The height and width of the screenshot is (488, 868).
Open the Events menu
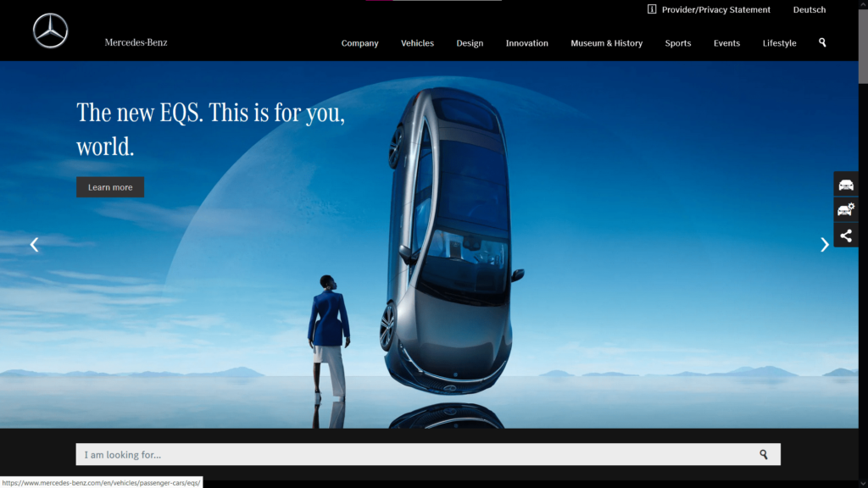726,43
